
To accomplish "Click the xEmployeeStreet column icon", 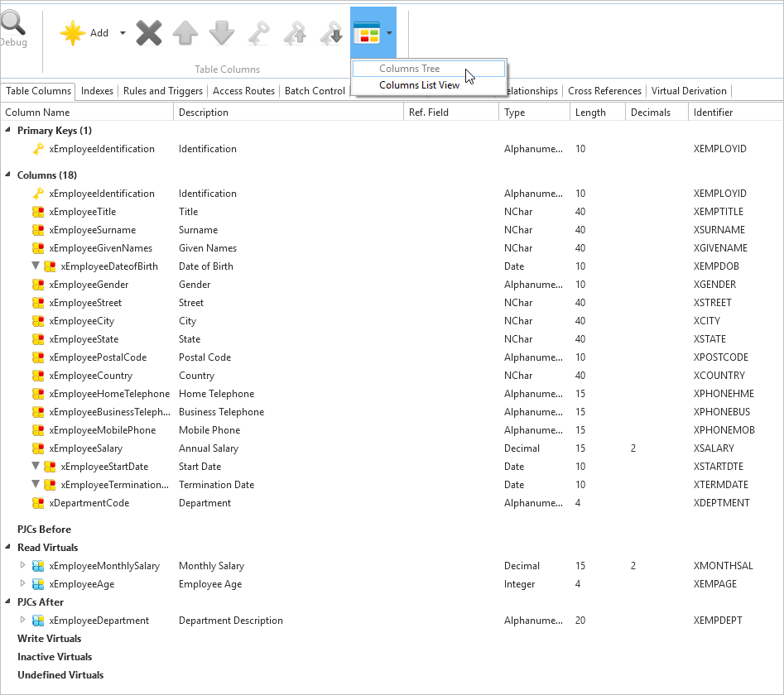I will click(38, 303).
